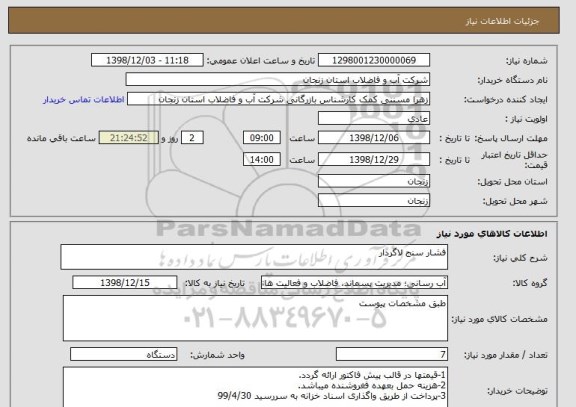Click the label استان محل تحویل
This screenshot has height=407, width=576.
coord(512,182)
